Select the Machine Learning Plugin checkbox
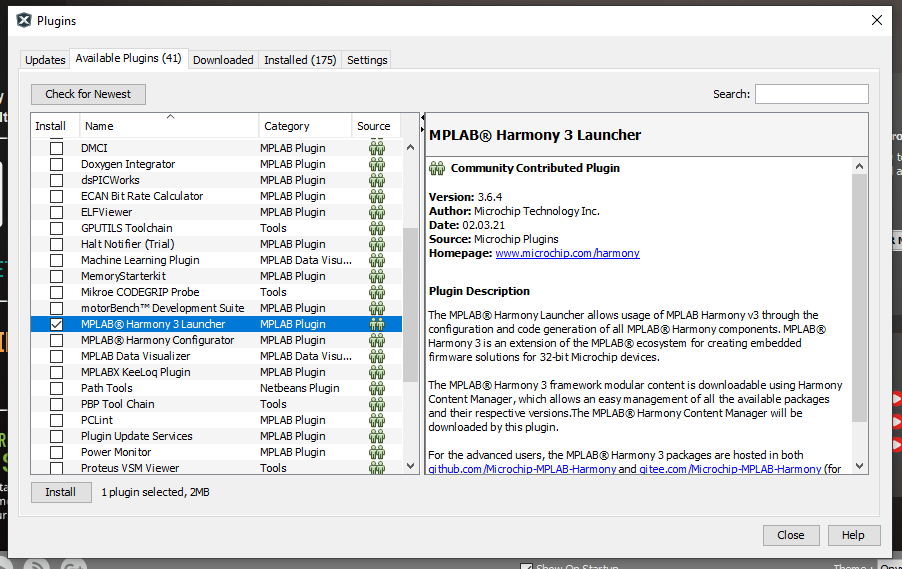902x569 pixels. [x=56, y=260]
